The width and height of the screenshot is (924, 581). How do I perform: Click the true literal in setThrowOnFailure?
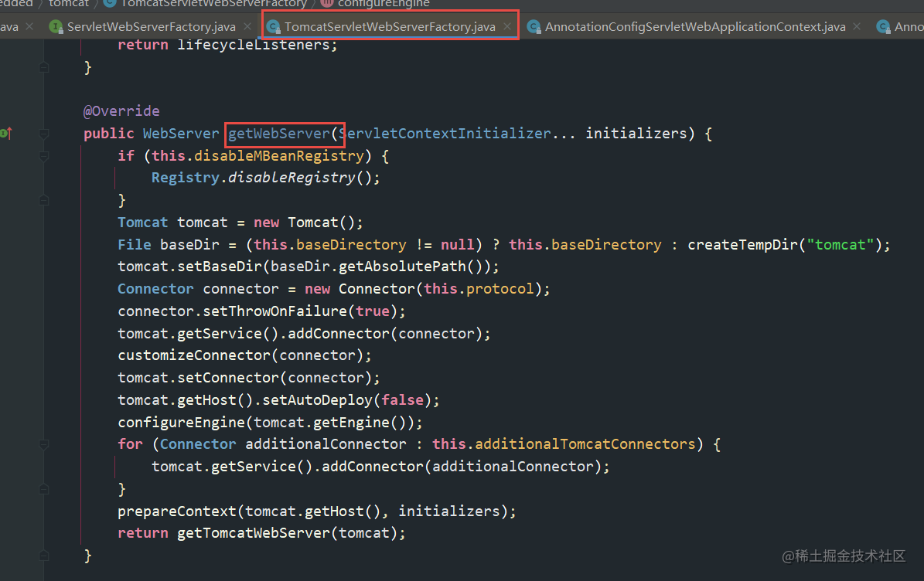(x=373, y=311)
